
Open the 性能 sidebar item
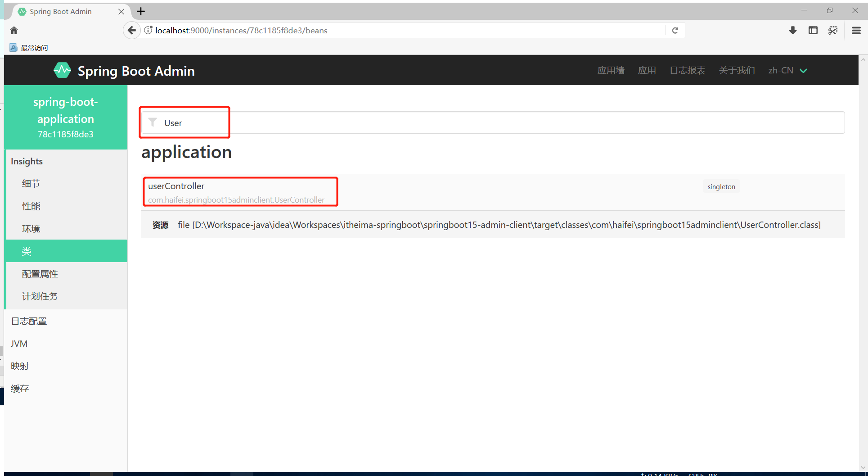click(67, 206)
